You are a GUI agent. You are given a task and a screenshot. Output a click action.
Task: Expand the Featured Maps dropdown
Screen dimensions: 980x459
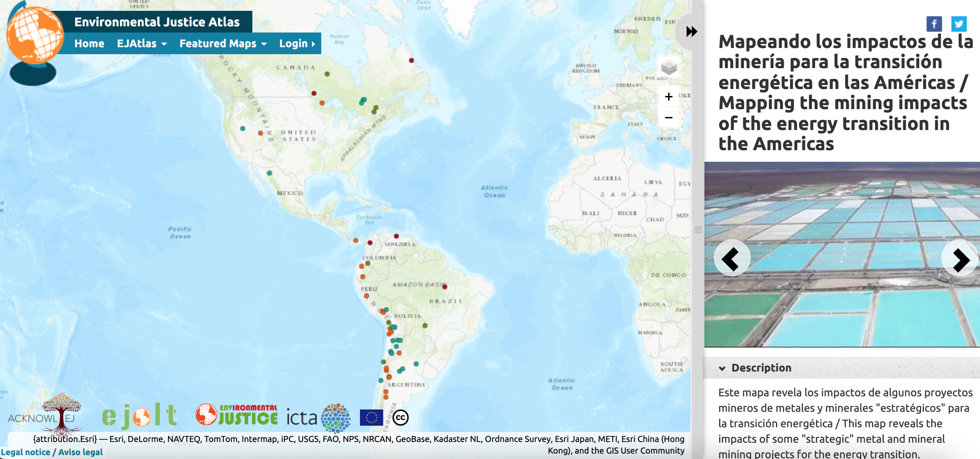223,44
